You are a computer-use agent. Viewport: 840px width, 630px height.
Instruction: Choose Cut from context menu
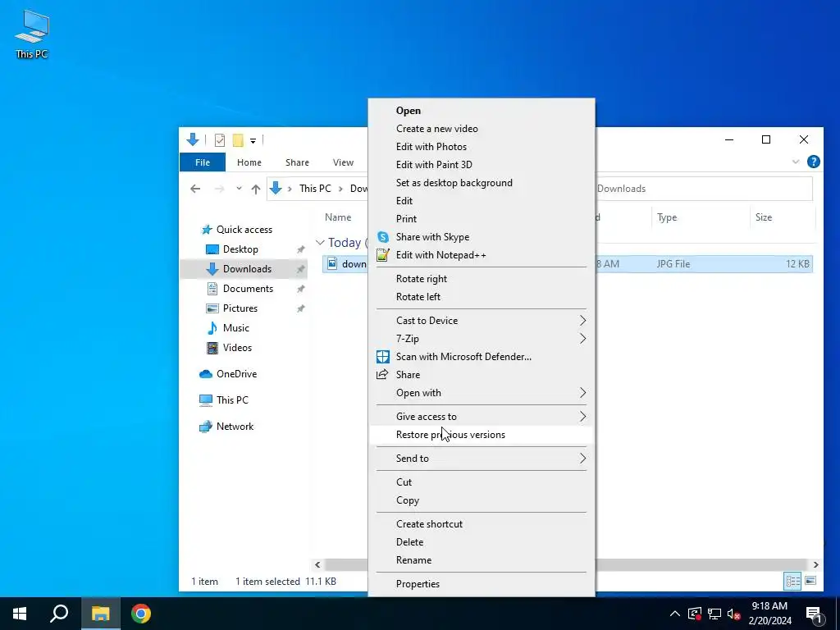point(482,482)
